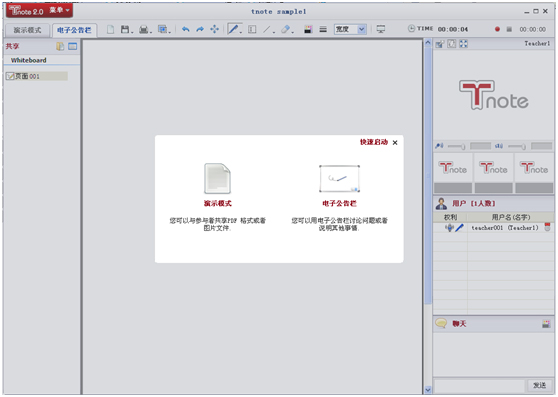The height and width of the screenshot is (397, 558).
Task: Click the undo arrow icon
Action: pyautogui.click(x=185, y=29)
